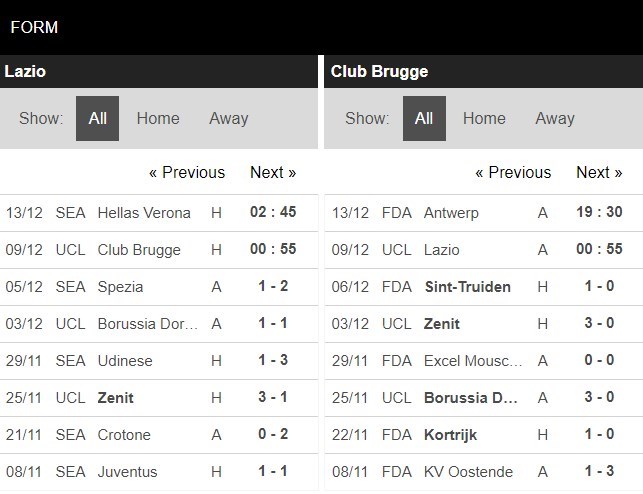Switch to Home filter for Club Brugge
This screenshot has height=494, width=643.
(x=484, y=118)
